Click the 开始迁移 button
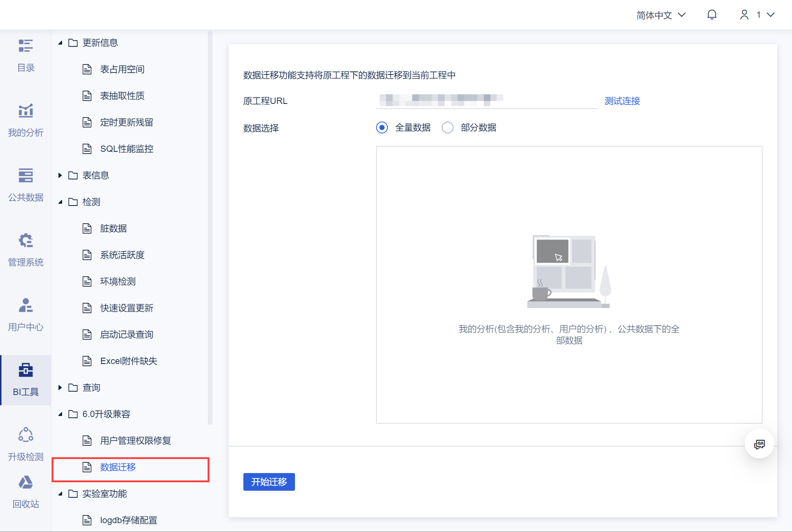The width and height of the screenshot is (792, 532). coord(269,482)
